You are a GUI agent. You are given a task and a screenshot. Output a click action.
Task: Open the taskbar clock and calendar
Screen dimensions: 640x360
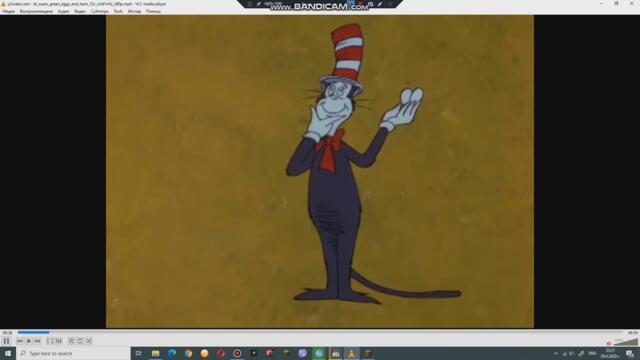coord(610,353)
